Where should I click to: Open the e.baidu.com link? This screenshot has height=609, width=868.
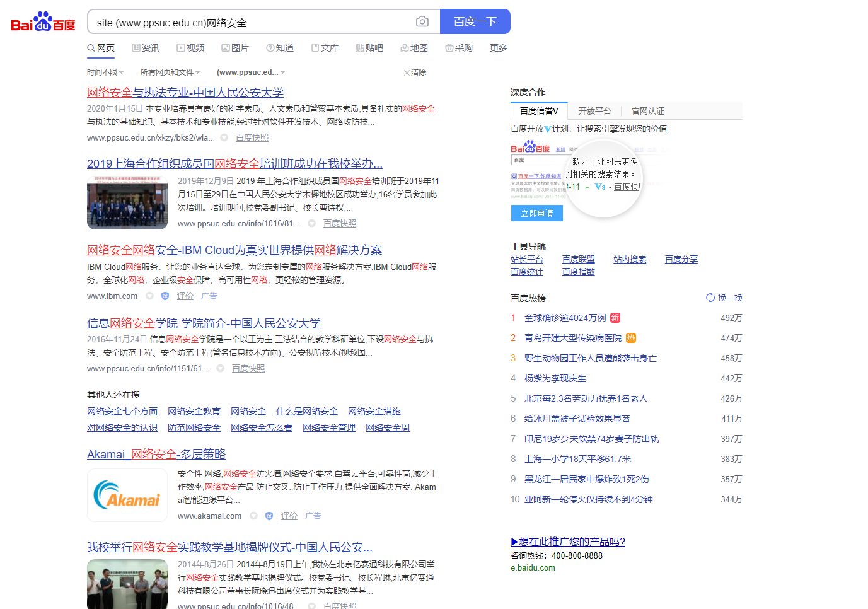click(x=533, y=568)
